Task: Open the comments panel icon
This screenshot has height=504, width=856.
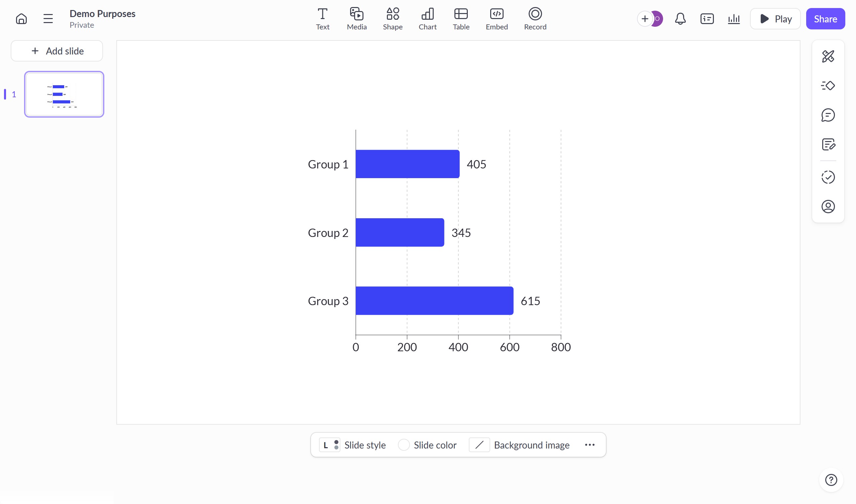Action: [828, 115]
